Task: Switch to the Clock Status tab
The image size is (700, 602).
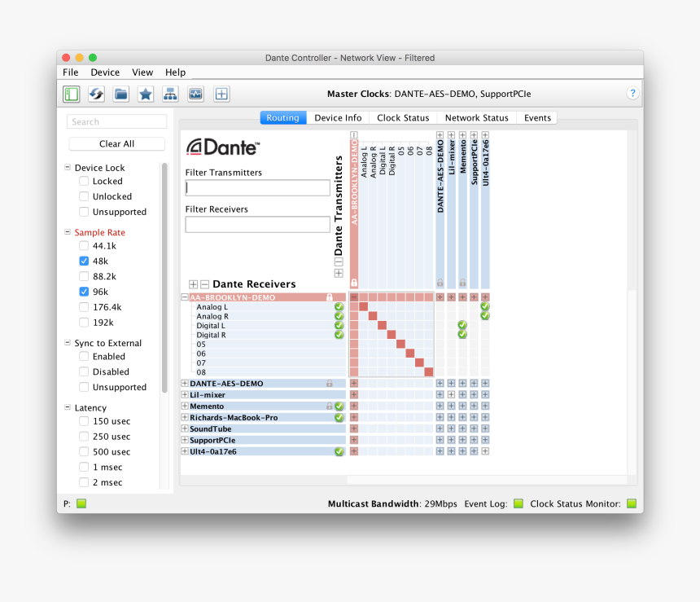Action: click(x=403, y=118)
